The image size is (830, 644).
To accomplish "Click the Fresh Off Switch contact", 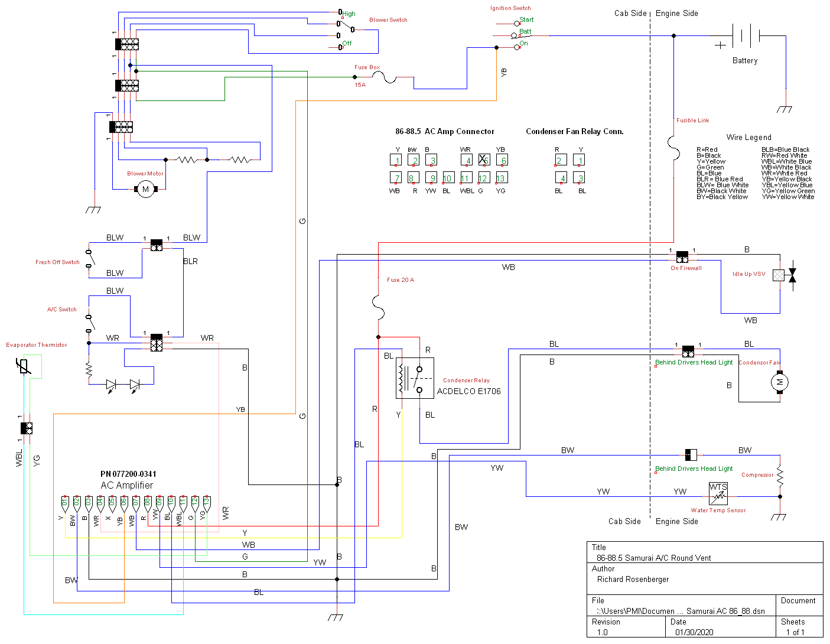I will pyautogui.click(x=90, y=258).
